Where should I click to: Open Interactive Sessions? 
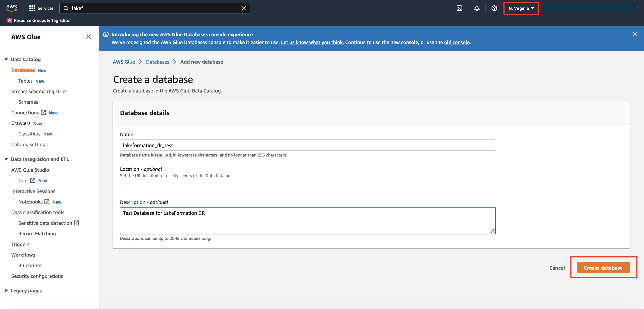pos(33,191)
